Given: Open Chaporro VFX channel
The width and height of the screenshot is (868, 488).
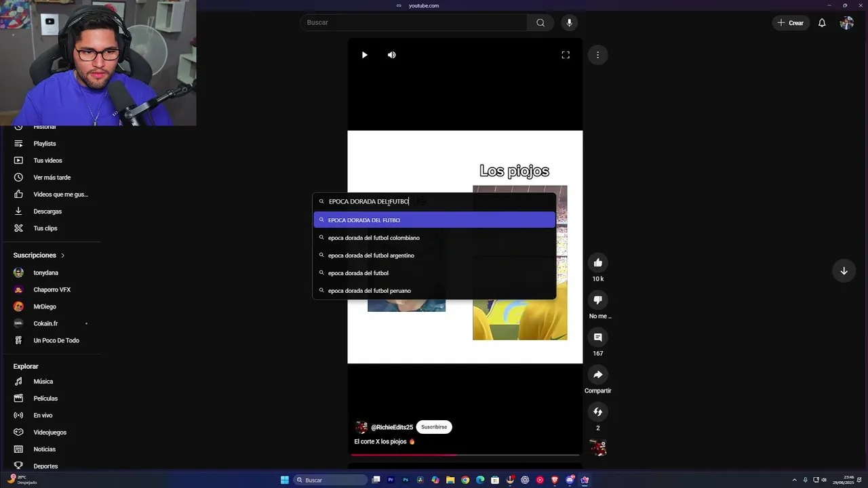Looking at the screenshot, I should click(x=50, y=289).
